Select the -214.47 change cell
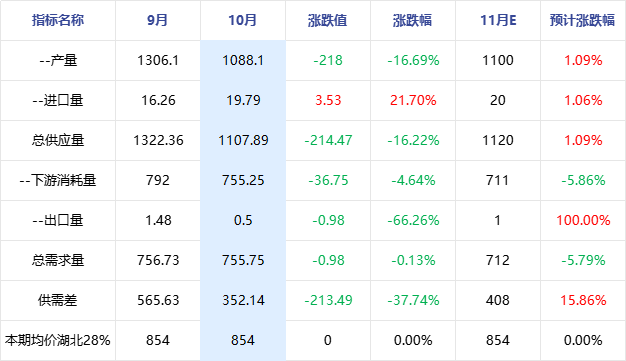This screenshot has width=626, height=361. tap(328, 140)
